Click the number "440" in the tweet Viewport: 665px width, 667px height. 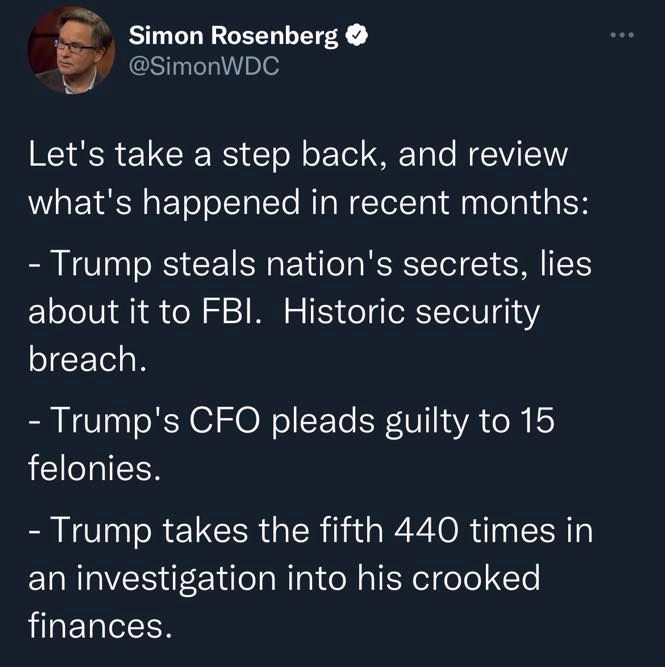click(427, 531)
